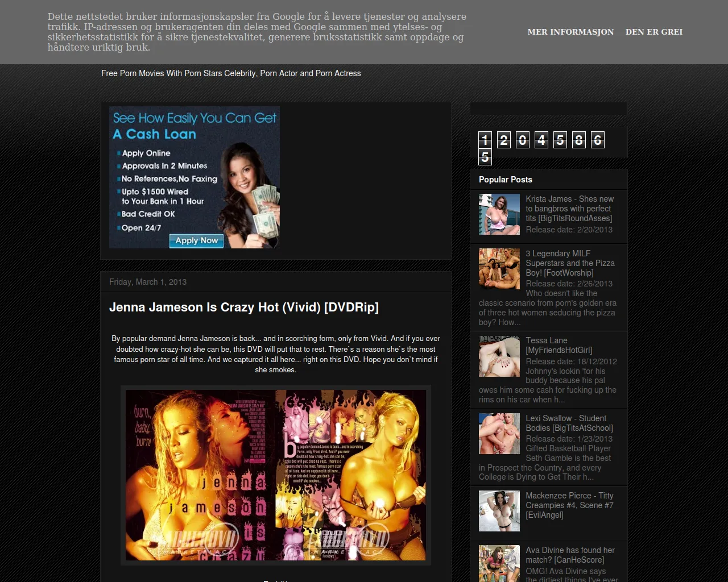Screen dimensions: 728x582
Task: Click the Krista James post thumbnail
Action: (499, 214)
